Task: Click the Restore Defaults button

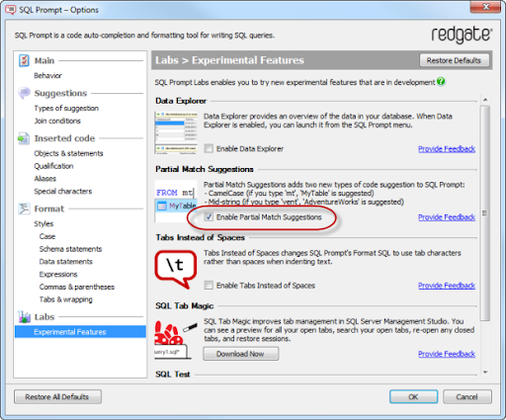Action: (x=454, y=60)
